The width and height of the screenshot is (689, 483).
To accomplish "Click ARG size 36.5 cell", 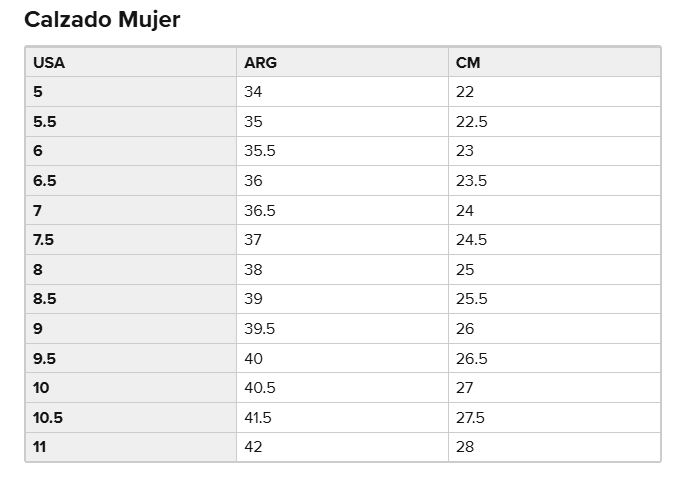I will tap(342, 210).
